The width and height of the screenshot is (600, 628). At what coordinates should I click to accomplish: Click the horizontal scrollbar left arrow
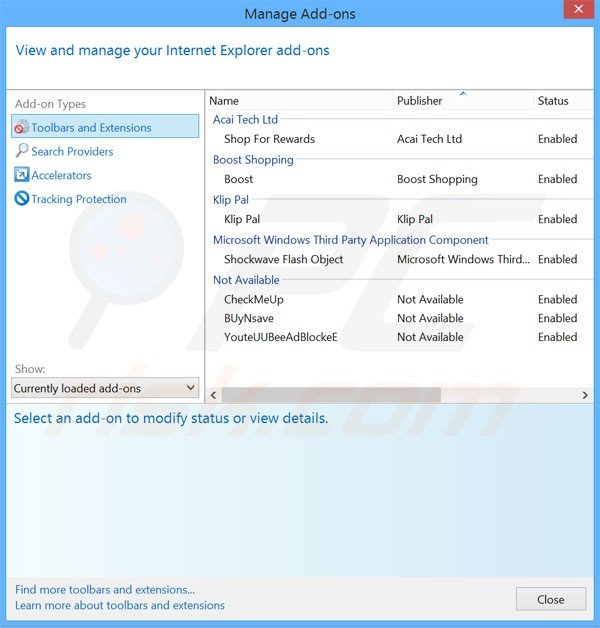coord(213,395)
